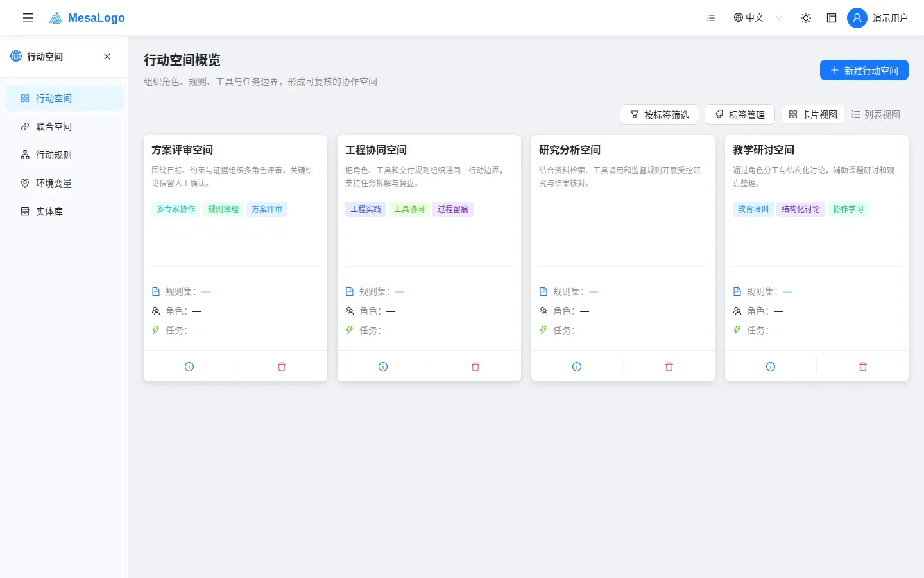Click the MesaLogo brand logo
The width and height of the screenshot is (924, 578).
[x=87, y=18]
